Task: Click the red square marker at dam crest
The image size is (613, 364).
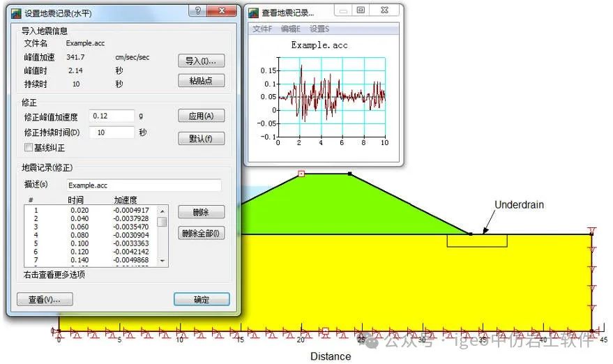Action: coord(301,174)
